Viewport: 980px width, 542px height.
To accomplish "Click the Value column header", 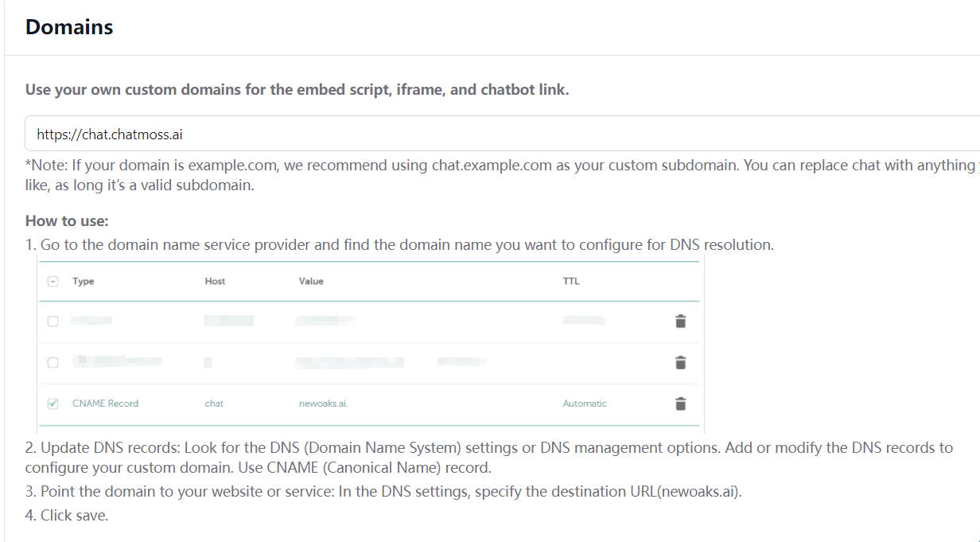I will click(x=311, y=281).
